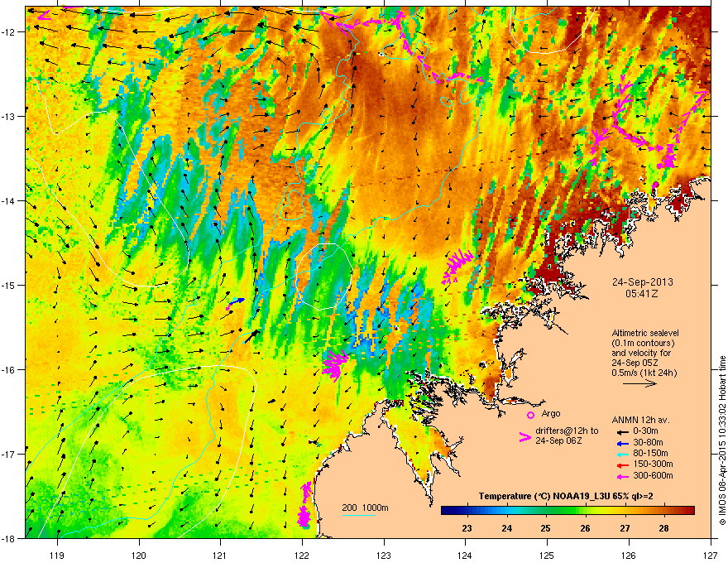Click the 'drifters@12h to' legend label
This screenshot has width=728, height=563.
567,431
